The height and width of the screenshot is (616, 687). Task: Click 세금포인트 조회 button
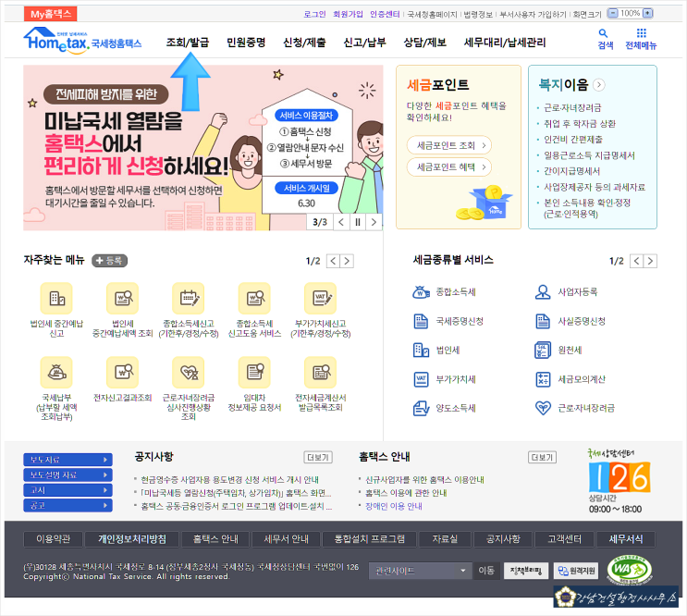pos(449,145)
